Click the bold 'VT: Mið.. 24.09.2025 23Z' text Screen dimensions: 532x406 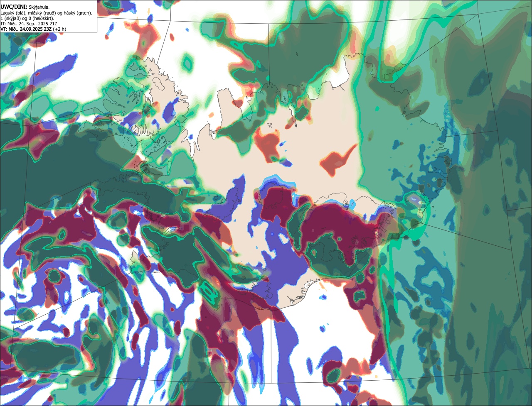pos(26,29)
